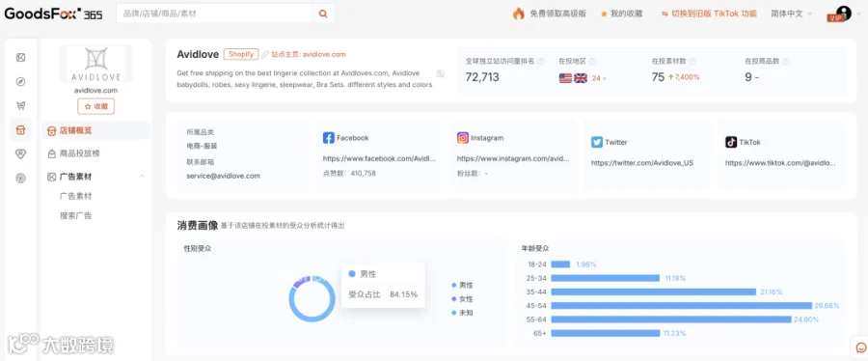This screenshot has width=868, height=361.
Task: Click the 35-44 age bar
Action: click(654, 292)
